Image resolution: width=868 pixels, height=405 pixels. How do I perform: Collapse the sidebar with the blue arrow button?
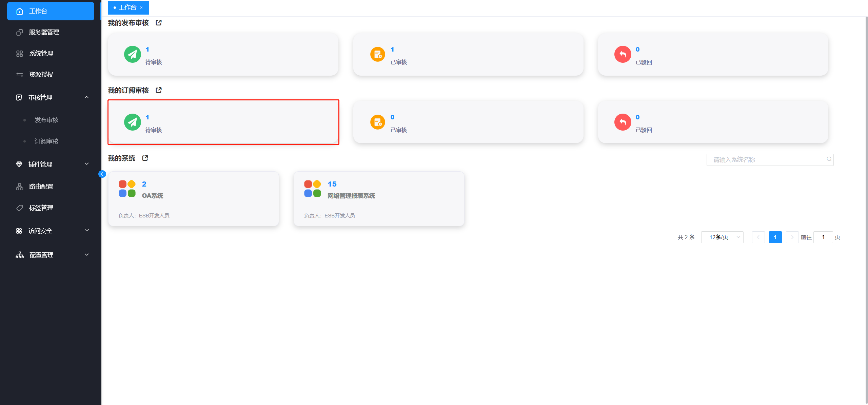click(102, 174)
